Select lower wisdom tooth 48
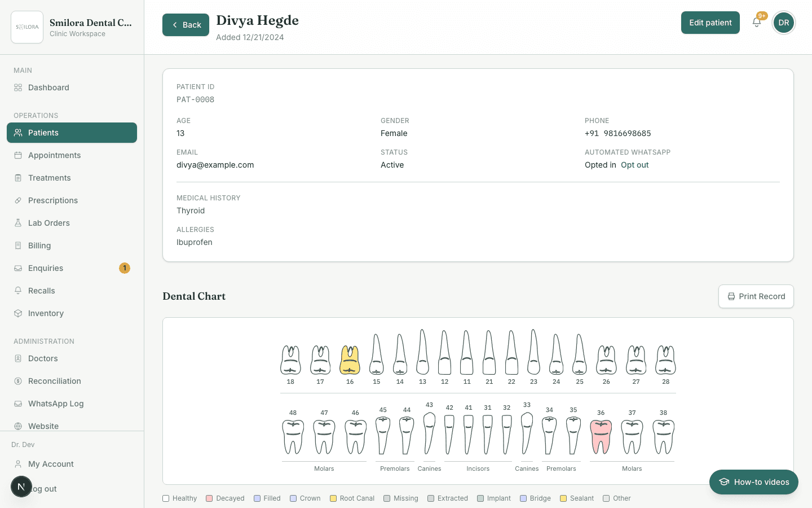This screenshot has width=812, height=508. (293, 437)
